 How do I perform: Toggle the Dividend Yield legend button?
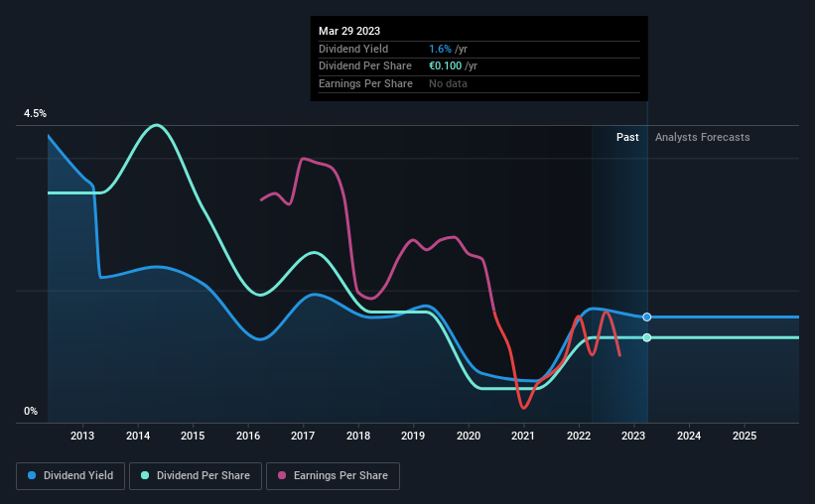pyautogui.click(x=70, y=476)
